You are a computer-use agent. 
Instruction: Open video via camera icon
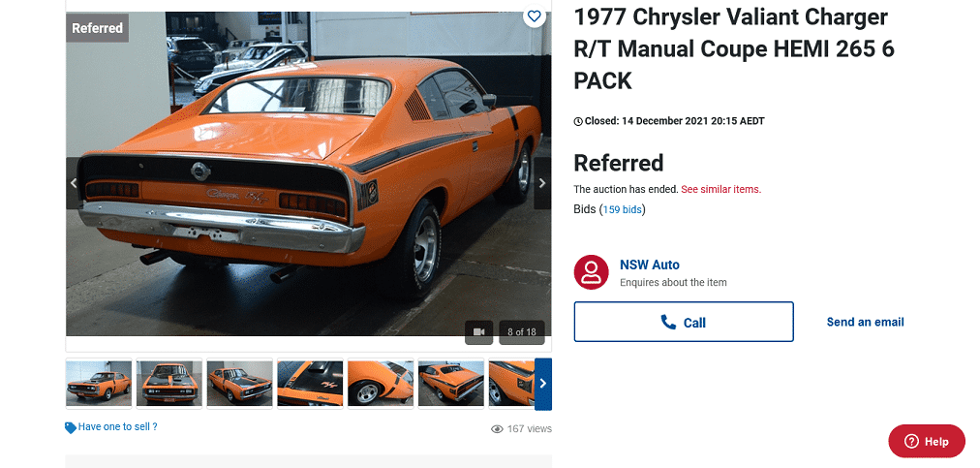pyautogui.click(x=478, y=331)
